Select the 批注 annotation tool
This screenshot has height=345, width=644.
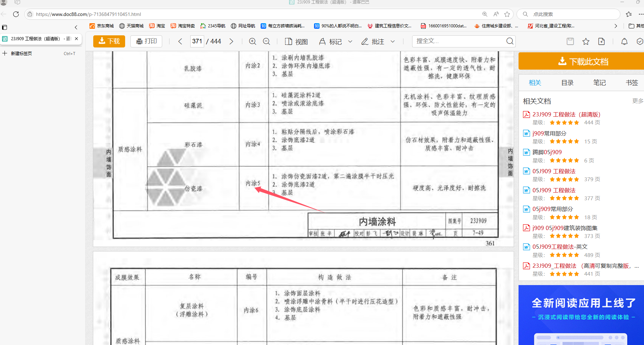373,42
